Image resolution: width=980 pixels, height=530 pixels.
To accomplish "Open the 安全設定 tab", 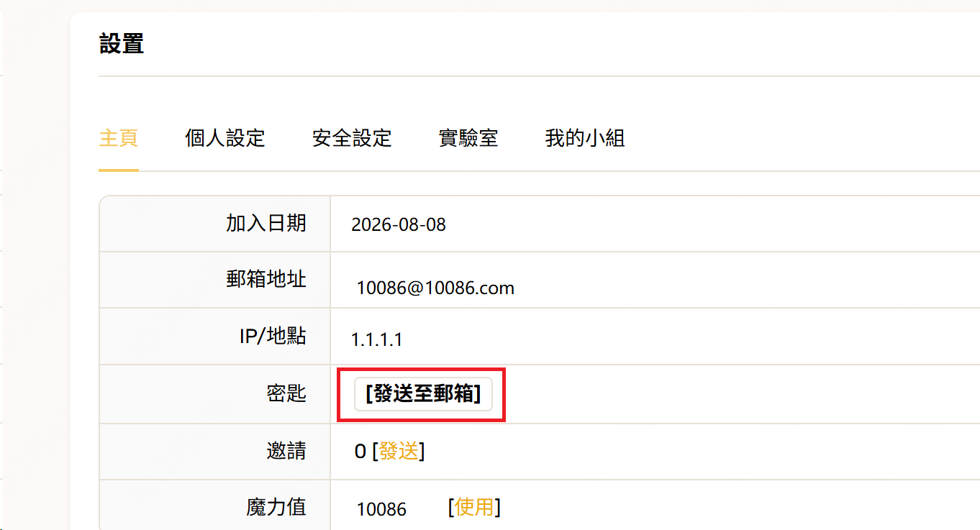I will click(352, 137).
